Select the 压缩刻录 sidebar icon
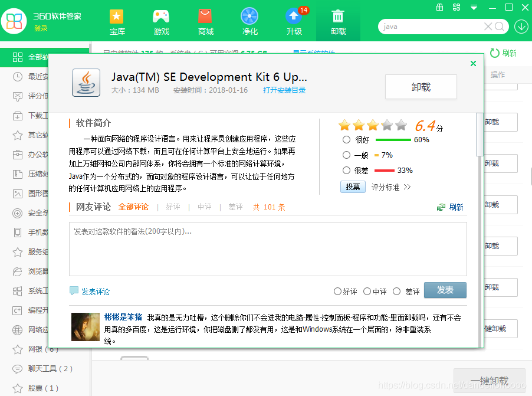This screenshot has width=532, height=396. (18, 174)
